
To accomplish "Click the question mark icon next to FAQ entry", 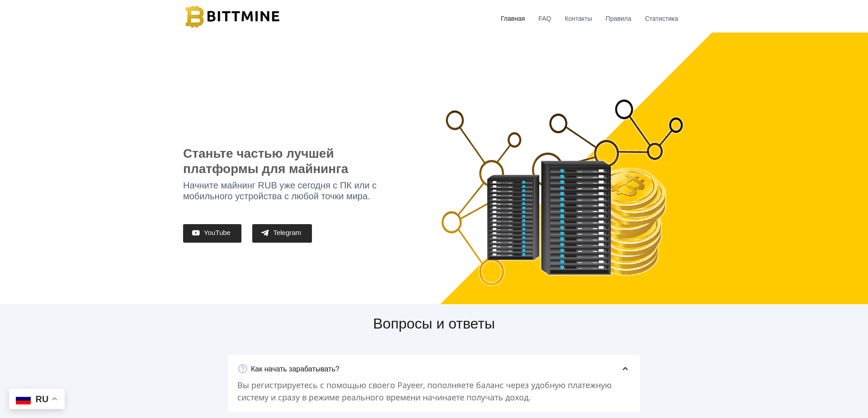I will click(x=242, y=369).
